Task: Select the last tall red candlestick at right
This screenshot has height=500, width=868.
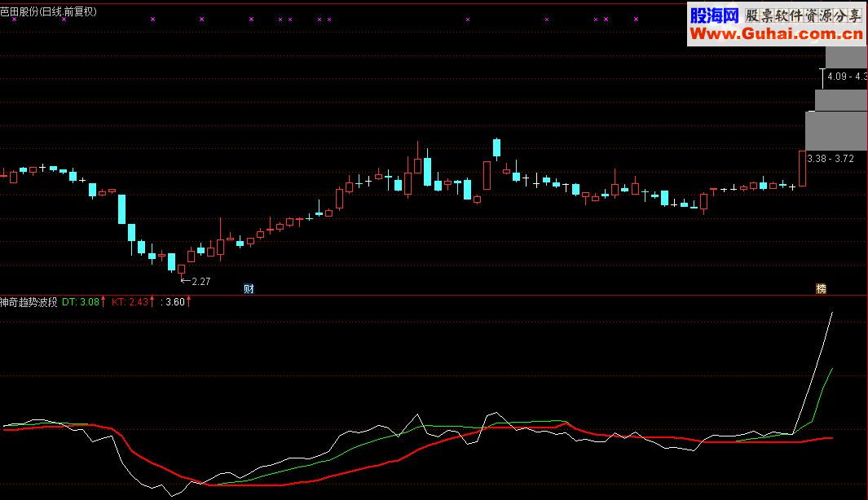Action: pos(802,168)
